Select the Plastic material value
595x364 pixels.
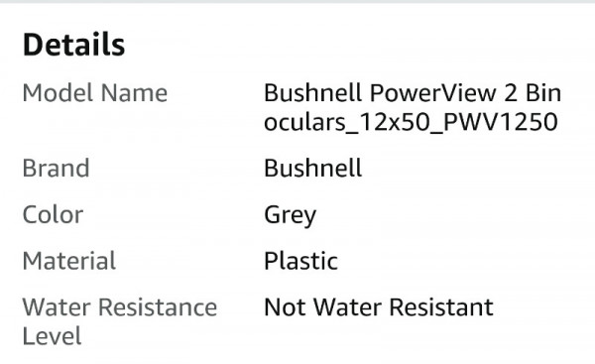tap(300, 261)
